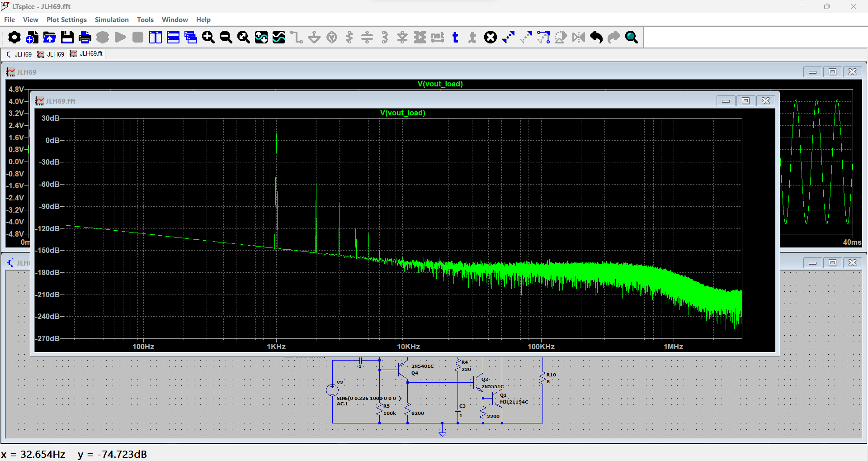The height and width of the screenshot is (461, 868).
Task: Switch to the JLH69 schematic tab
Action: [19, 54]
